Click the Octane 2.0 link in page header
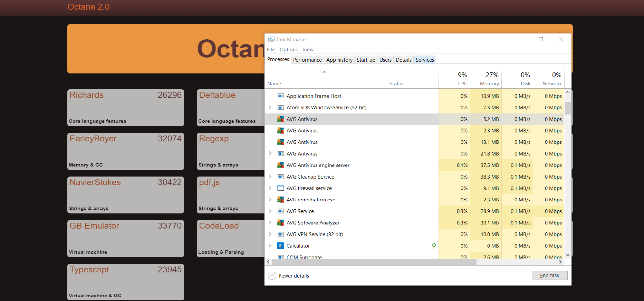Screen dimensions: 644x301 (x=88, y=7)
